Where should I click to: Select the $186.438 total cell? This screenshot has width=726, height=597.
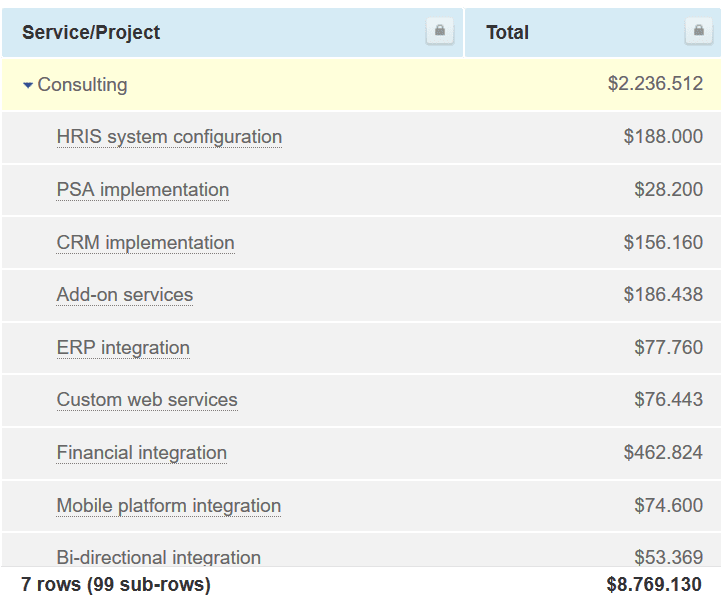click(663, 295)
